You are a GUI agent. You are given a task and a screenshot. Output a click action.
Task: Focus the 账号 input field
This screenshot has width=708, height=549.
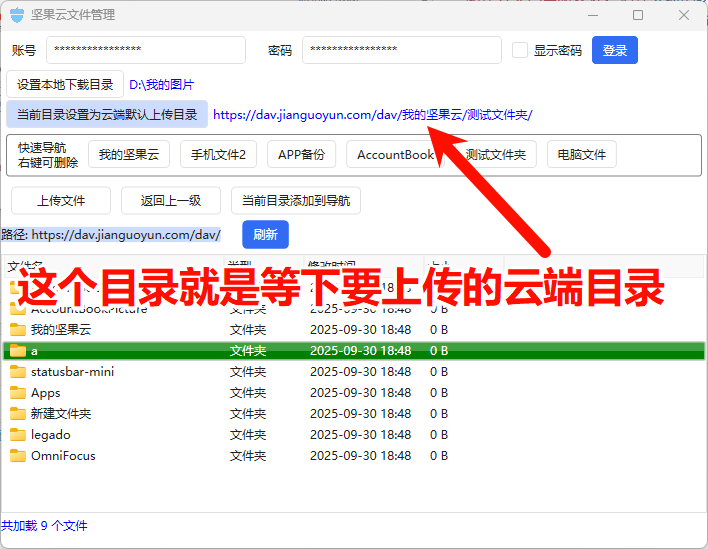pos(145,50)
